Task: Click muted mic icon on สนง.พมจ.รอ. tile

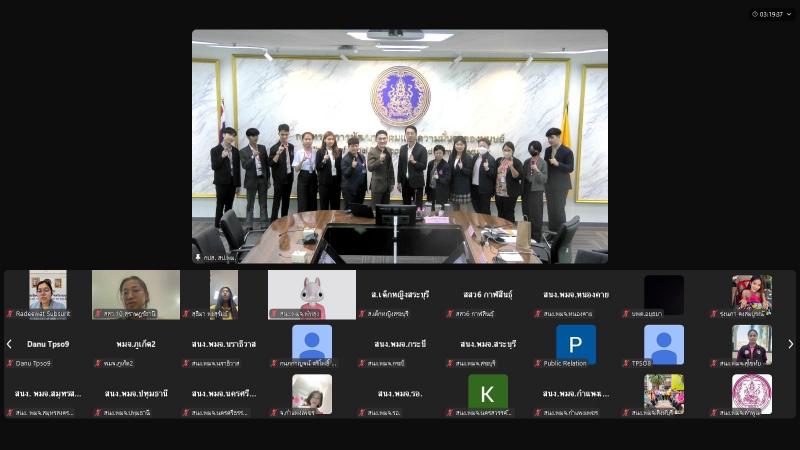Action: pyautogui.click(x=362, y=413)
